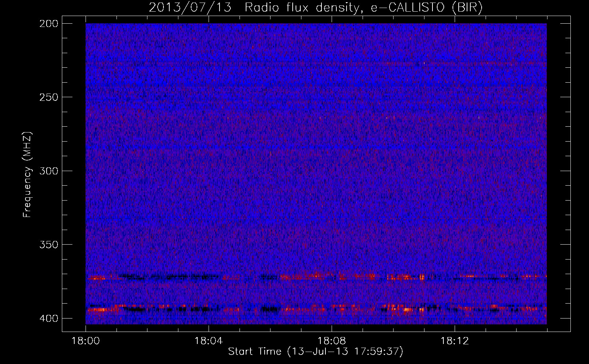Click the 18:08 time tick label

[332, 341]
